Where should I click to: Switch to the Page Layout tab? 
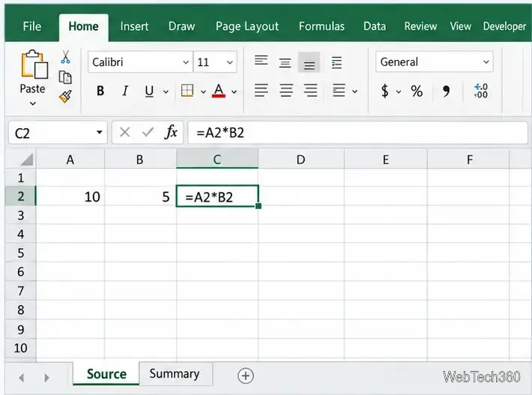coord(247,26)
